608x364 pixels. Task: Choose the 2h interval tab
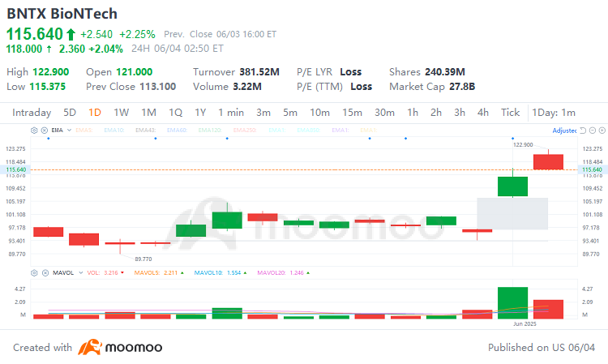[436, 113]
